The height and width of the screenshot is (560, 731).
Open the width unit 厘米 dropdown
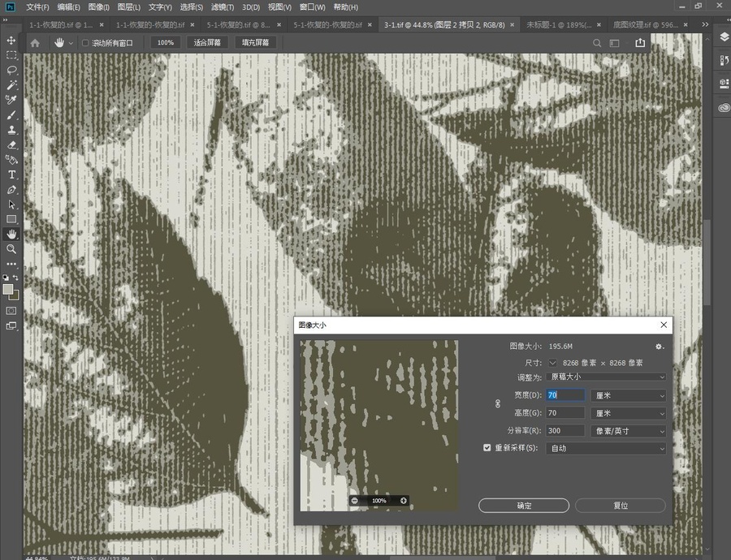click(628, 395)
